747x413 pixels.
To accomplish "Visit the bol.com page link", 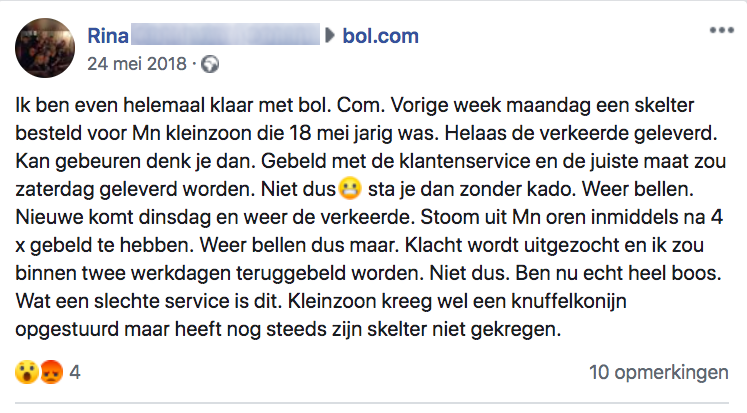I will [380, 37].
